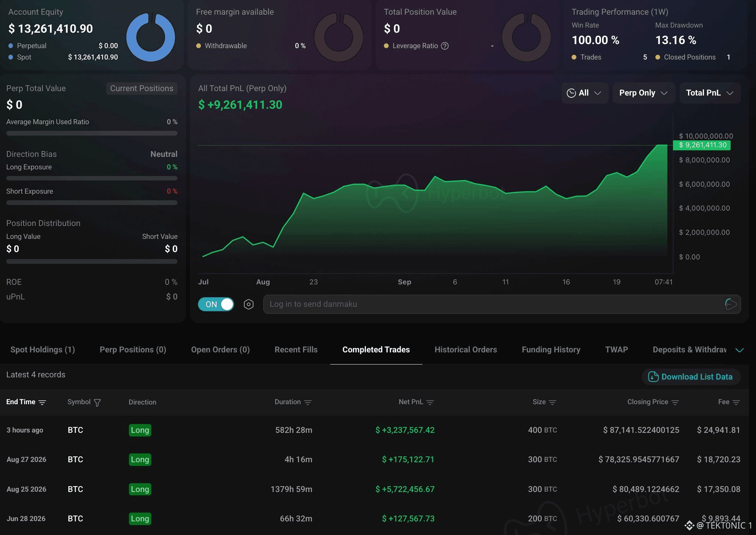Sort by End Time icon
The image size is (756, 535).
42,403
